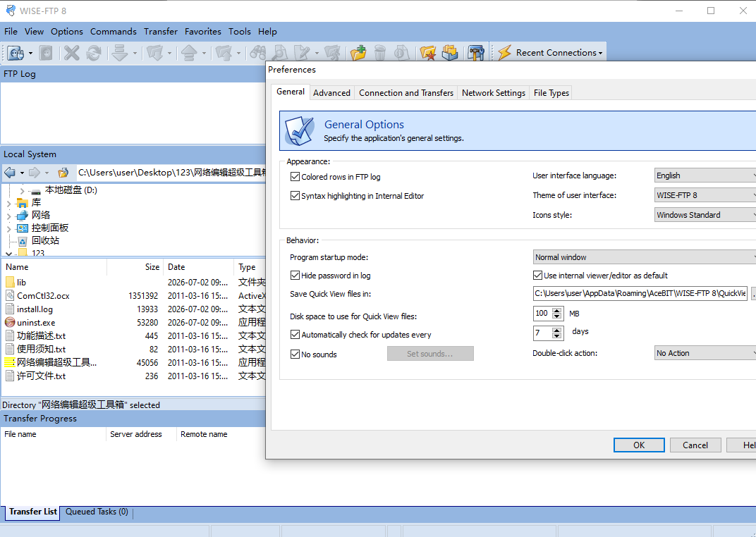Click the Connect toolbar icon
The height and width of the screenshot is (537, 756).
[x=16, y=52]
